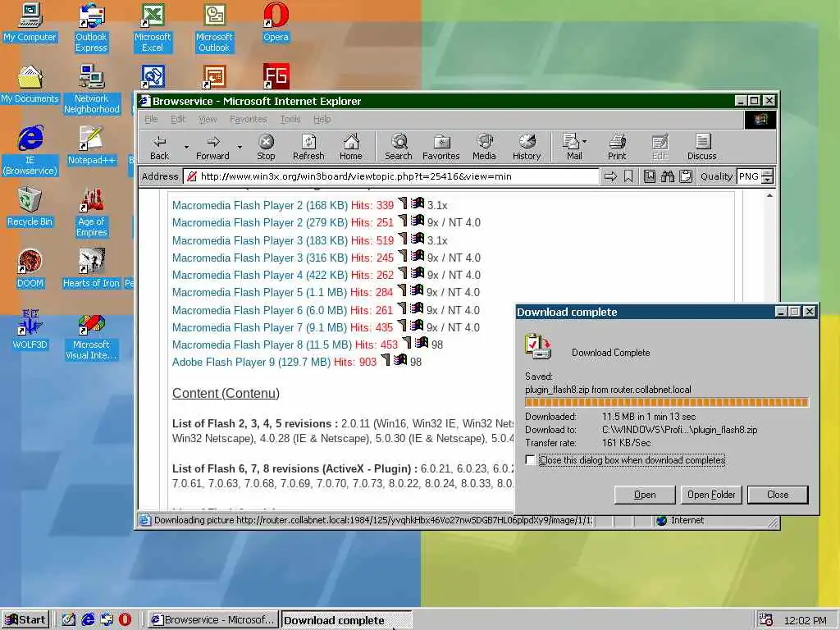Image resolution: width=840 pixels, height=630 pixels.
Task: Open the Tools menu
Action: pyautogui.click(x=290, y=119)
